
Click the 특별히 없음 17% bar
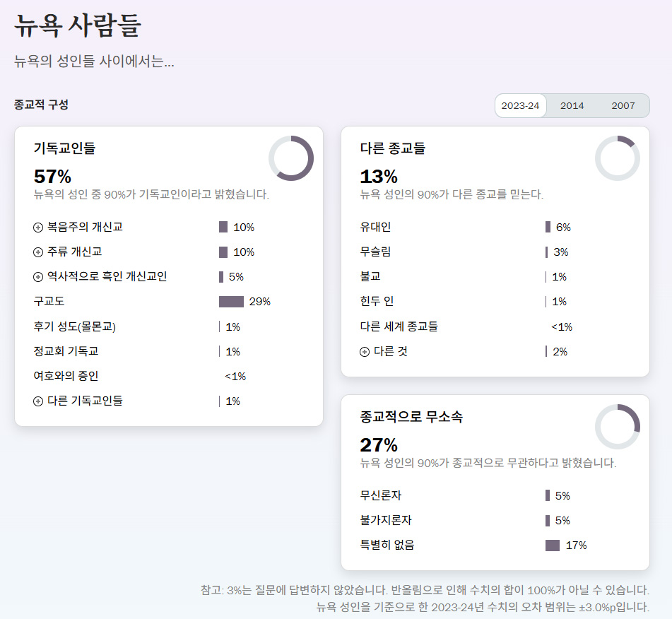(553, 546)
